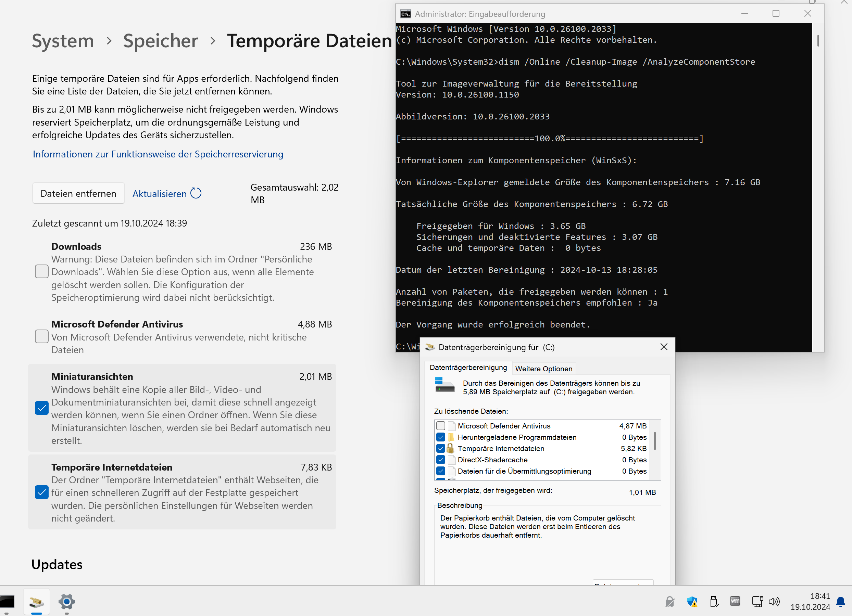
Task: Click the safely remove hardware USB icon
Action: pos(714,602)
